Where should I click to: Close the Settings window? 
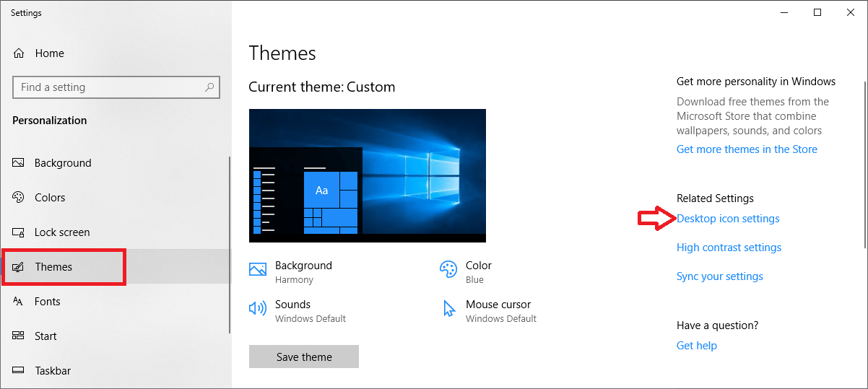851,12
